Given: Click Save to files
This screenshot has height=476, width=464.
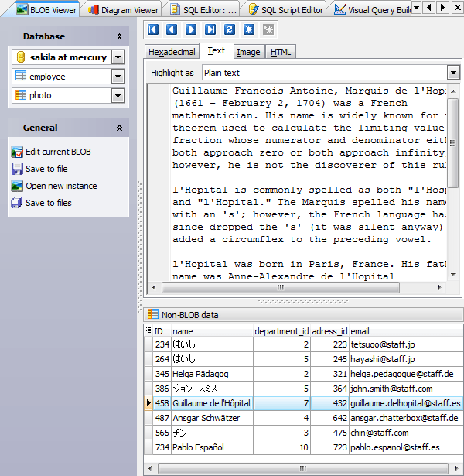Looking at the screenshot, I should [48, 203].
